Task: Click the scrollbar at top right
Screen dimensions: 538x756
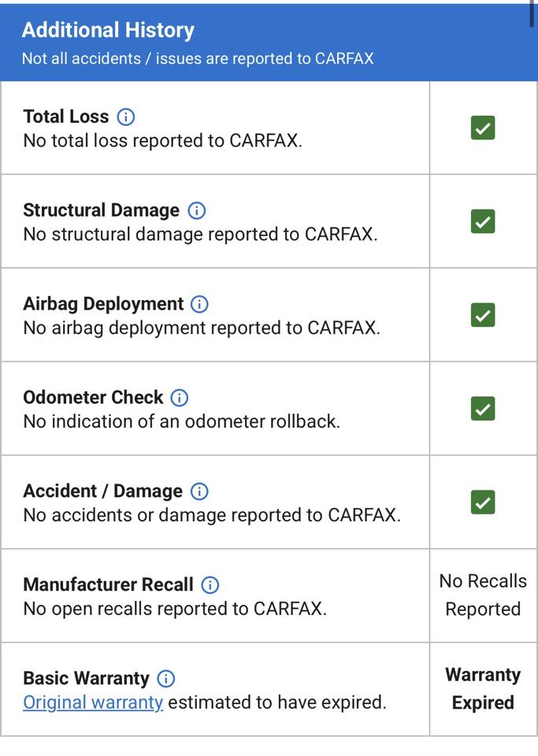Action: click(x=532, y=14)
